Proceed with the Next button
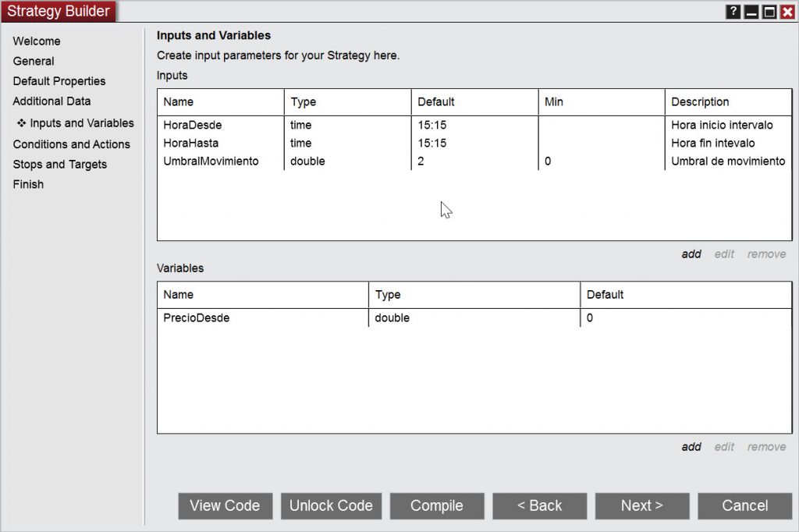Viewport: 799px width, 532px height. 642,505
